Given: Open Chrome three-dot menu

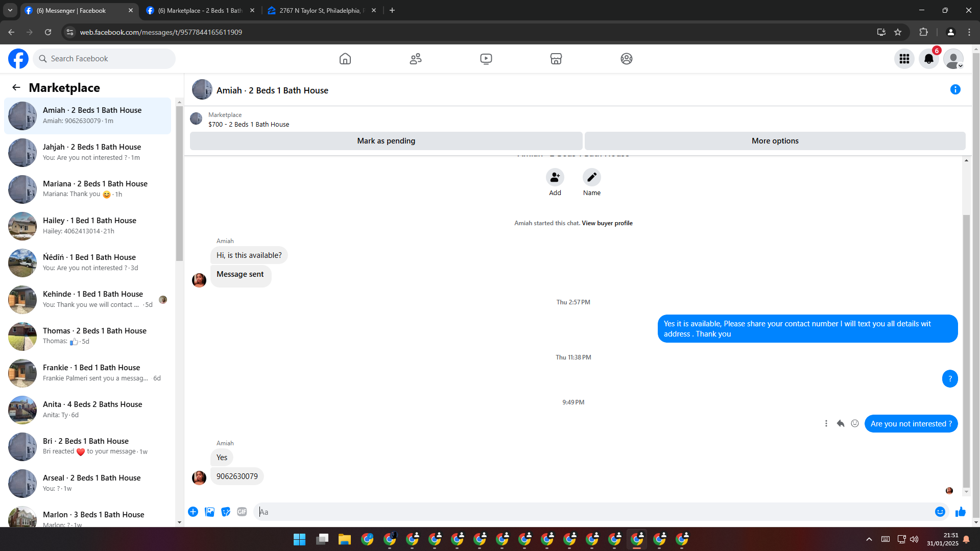Looking at the screenshot, I should pyautogui.click(x=969, y=32).
